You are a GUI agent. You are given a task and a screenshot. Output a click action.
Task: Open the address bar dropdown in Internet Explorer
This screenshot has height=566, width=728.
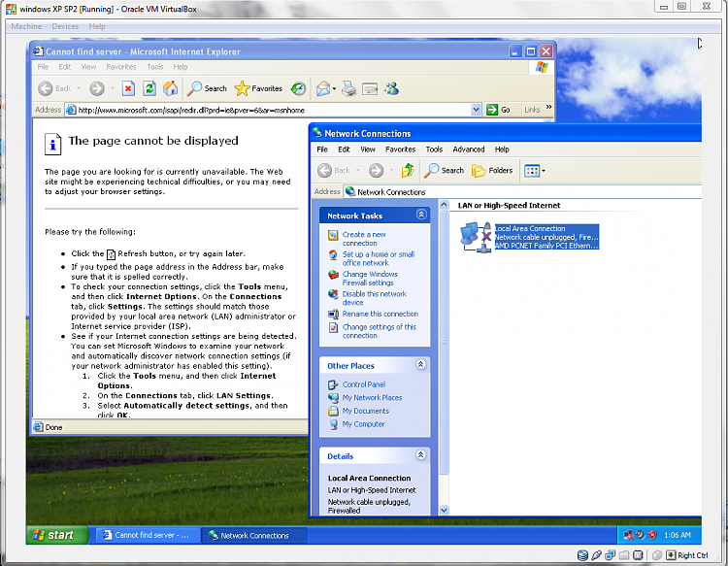[476, 110]
